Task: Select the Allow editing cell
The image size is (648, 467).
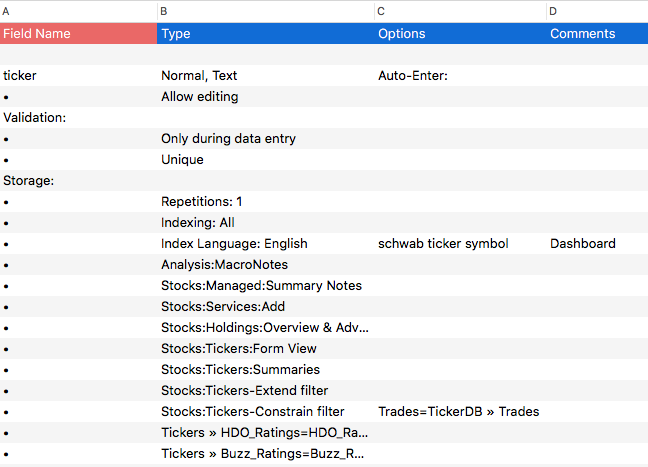Action: tap(266, 97)
